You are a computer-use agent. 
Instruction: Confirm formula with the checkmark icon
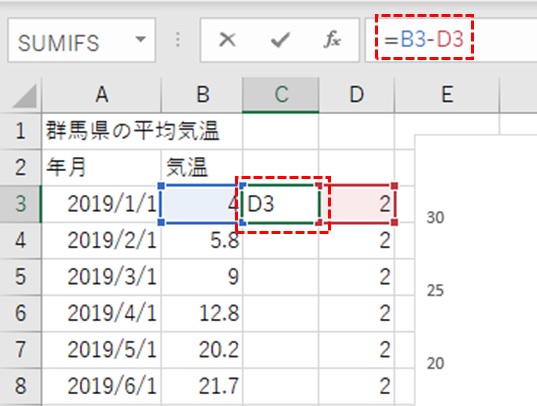click(x=280, y=39)
